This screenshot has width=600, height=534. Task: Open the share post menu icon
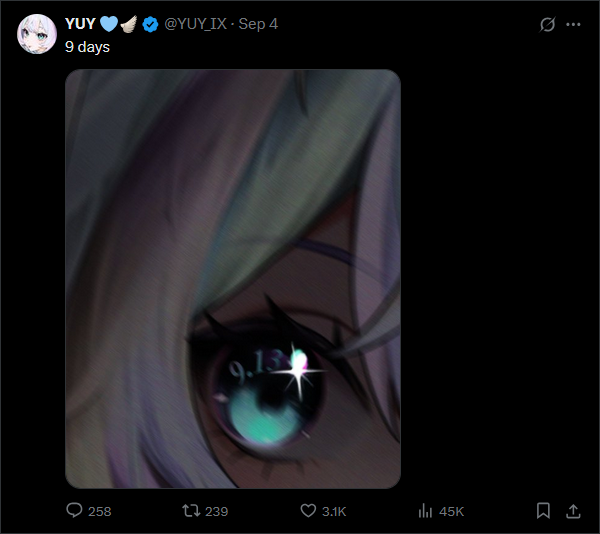point(573,511)
